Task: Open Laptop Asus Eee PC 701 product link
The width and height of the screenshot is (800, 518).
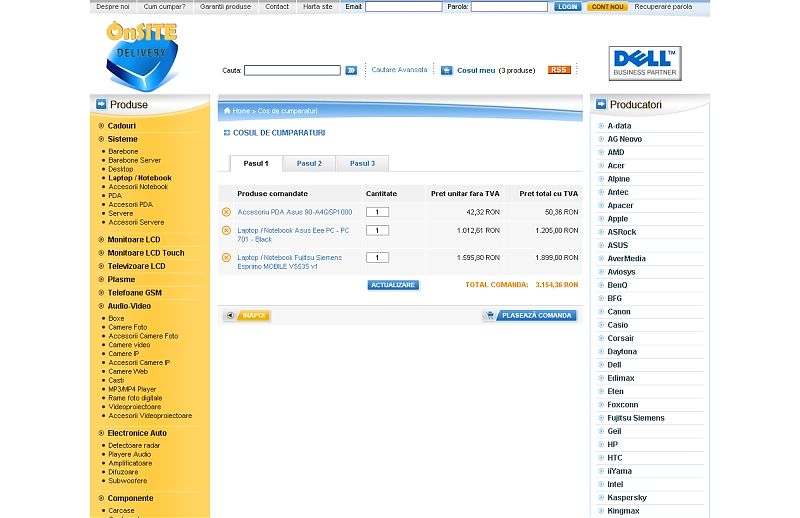Action: (293, 235)
